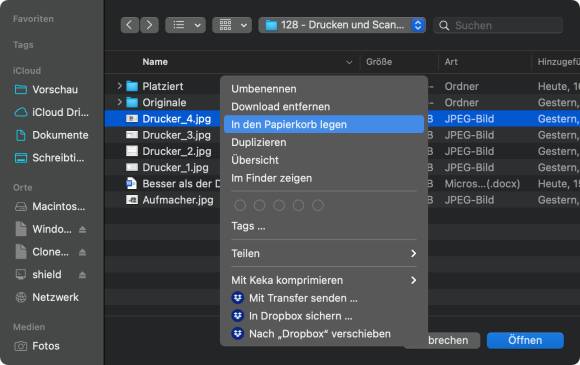Open iCloud Drive in the sidebar
Viewport: 580px width, 365px height.
pyautogui.click(x=51, y=112)
